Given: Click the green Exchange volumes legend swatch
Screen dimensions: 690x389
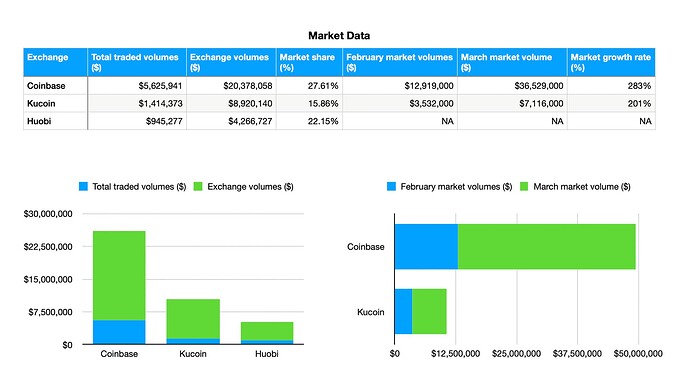Looking at the screenshot, I should (x=198, y=187).
